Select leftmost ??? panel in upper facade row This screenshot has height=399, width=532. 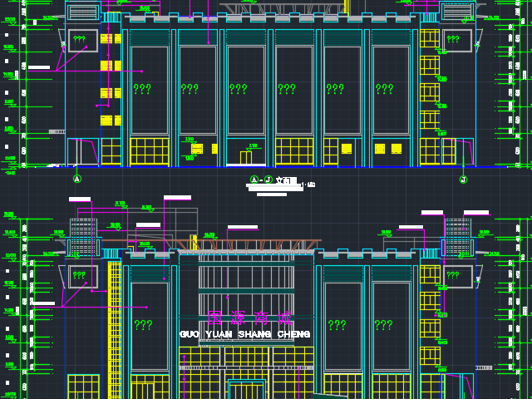coord(142,88)
